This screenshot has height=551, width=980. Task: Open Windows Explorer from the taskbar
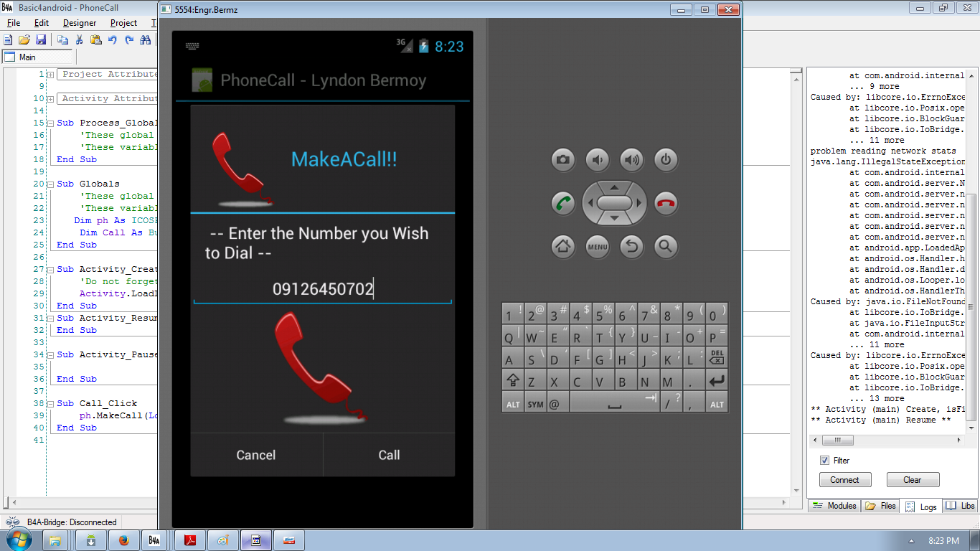pos(56,540)
